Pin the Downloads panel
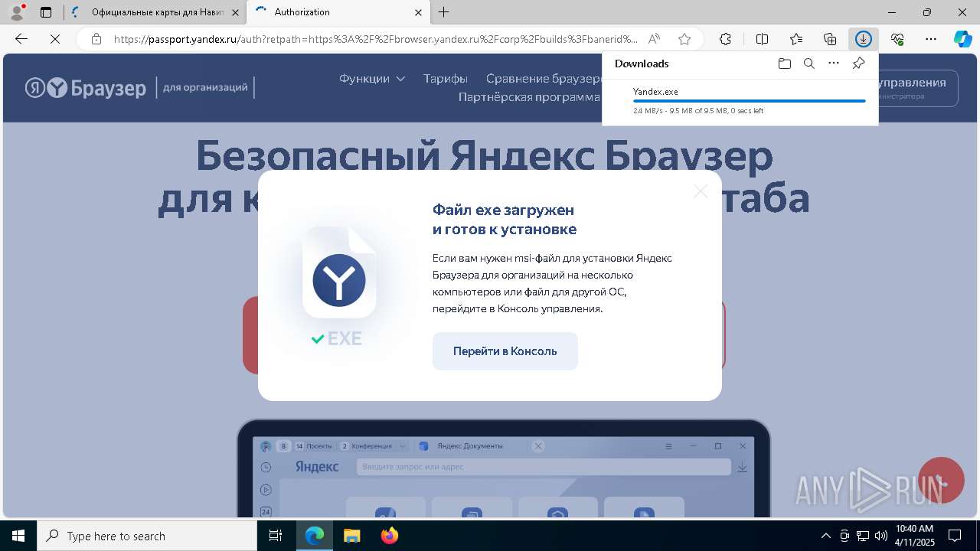 (x=858, y=64)
